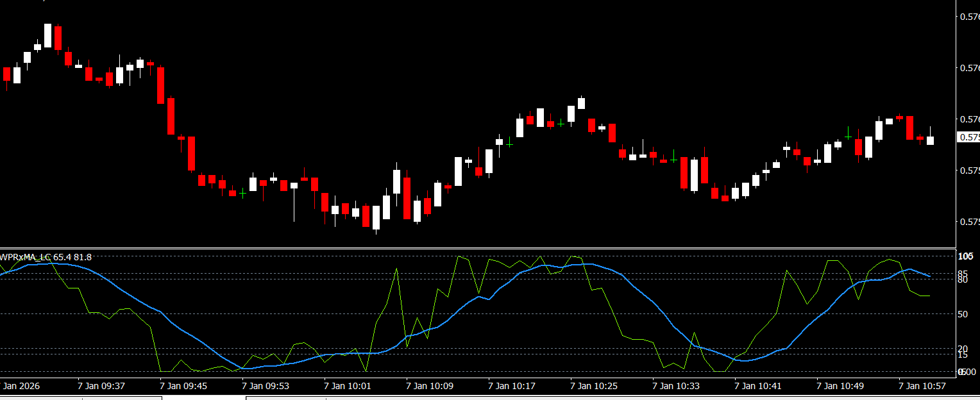Click the divider between price chart and indicator window

(x=478, y=247)
